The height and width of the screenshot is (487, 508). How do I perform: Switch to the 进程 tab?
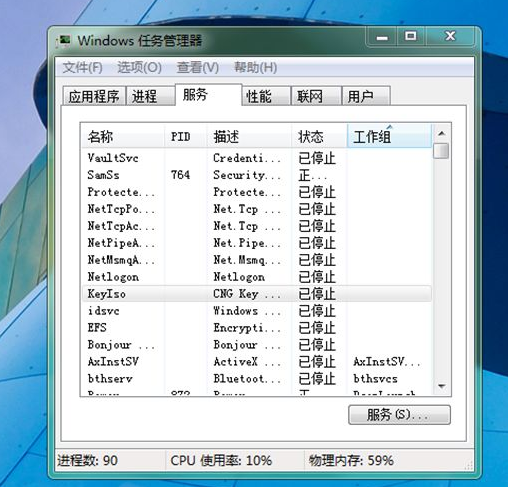coord(150,96)
